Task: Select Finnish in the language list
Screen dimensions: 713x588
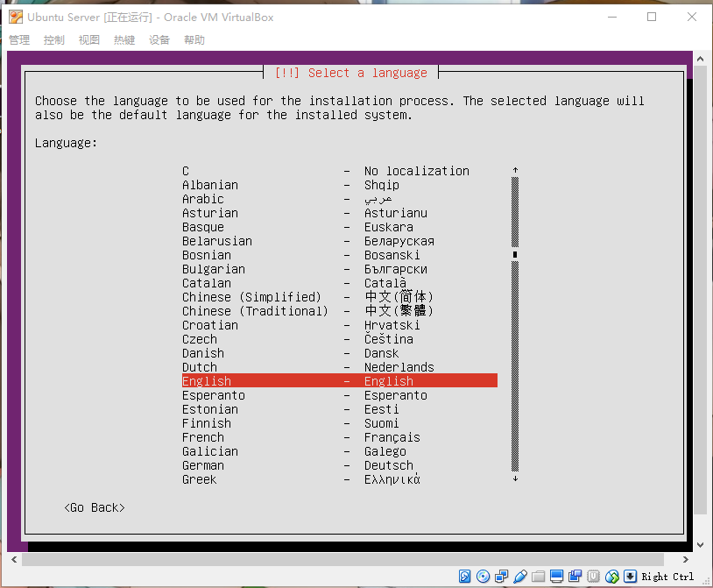Action: [340, 423]
